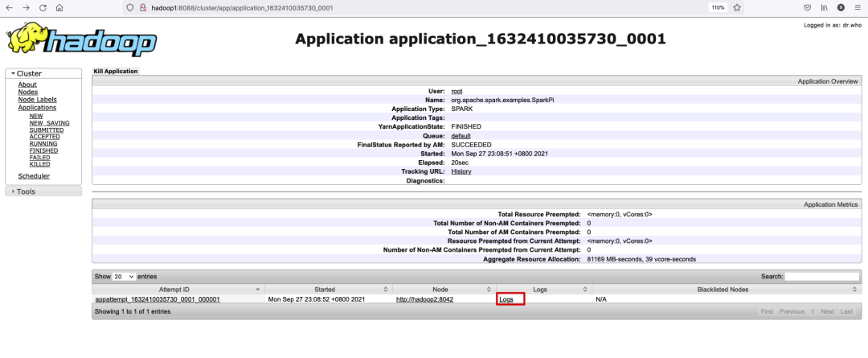Open the library bookmarks icon
The image size is (868, 358).
coord(825,8)
